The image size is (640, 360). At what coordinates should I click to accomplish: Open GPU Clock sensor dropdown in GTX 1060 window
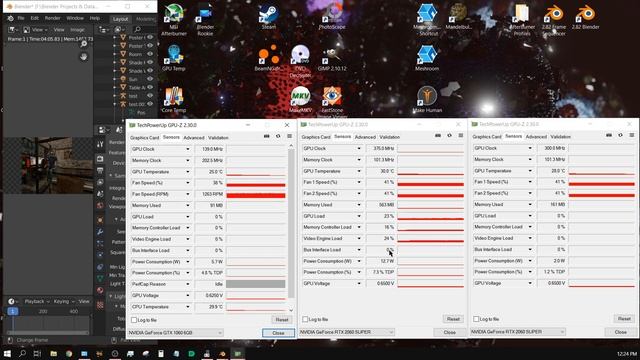pos(188,149)
